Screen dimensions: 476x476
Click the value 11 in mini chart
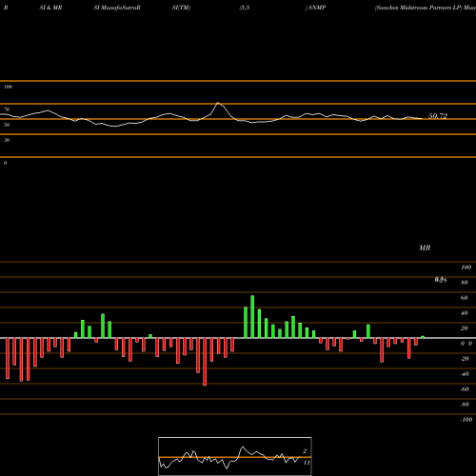tap(307, 463)
